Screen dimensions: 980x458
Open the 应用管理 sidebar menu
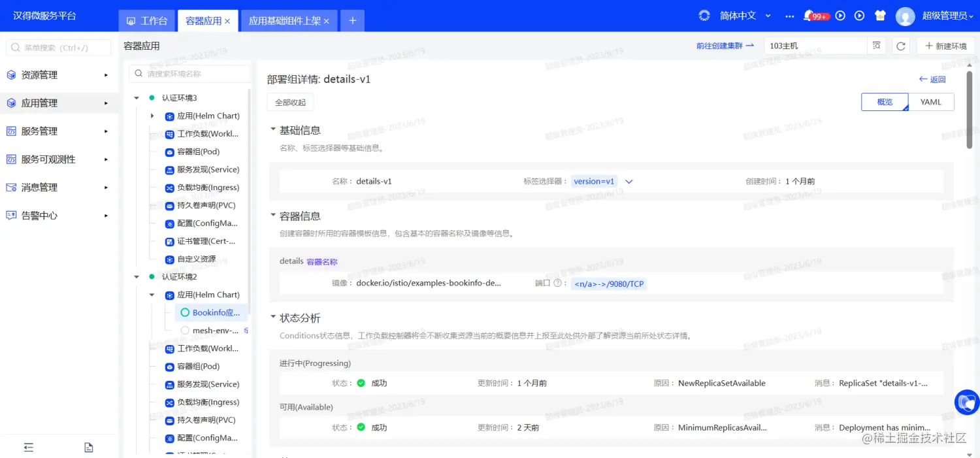pos(59,103)
